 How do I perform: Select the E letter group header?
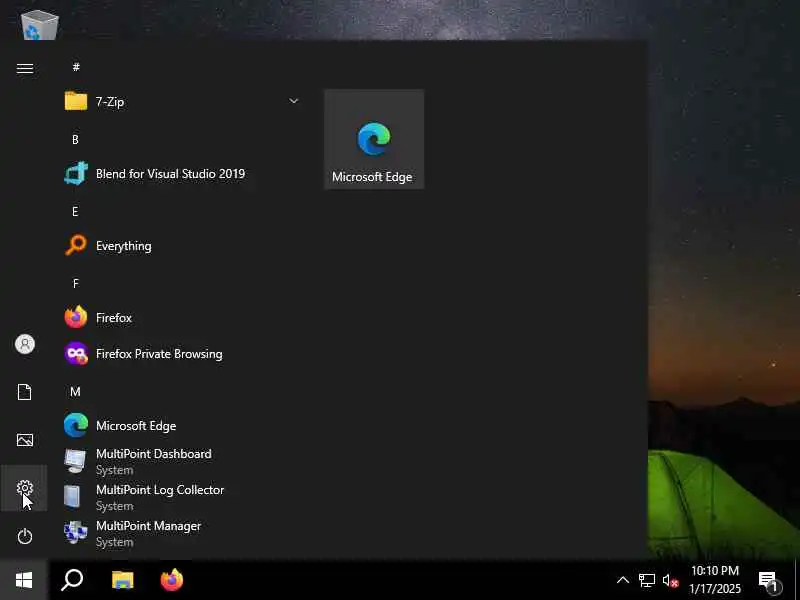[76, 211]
